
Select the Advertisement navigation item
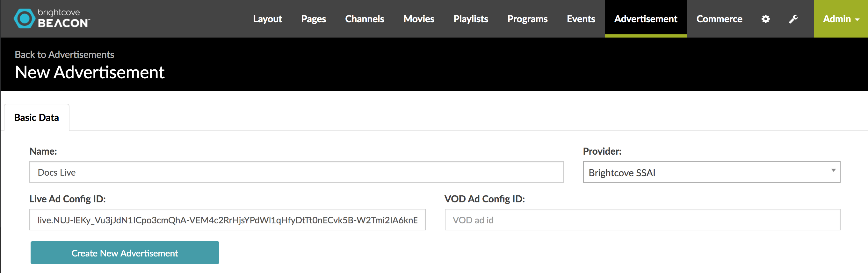click(x=646, y=19)
